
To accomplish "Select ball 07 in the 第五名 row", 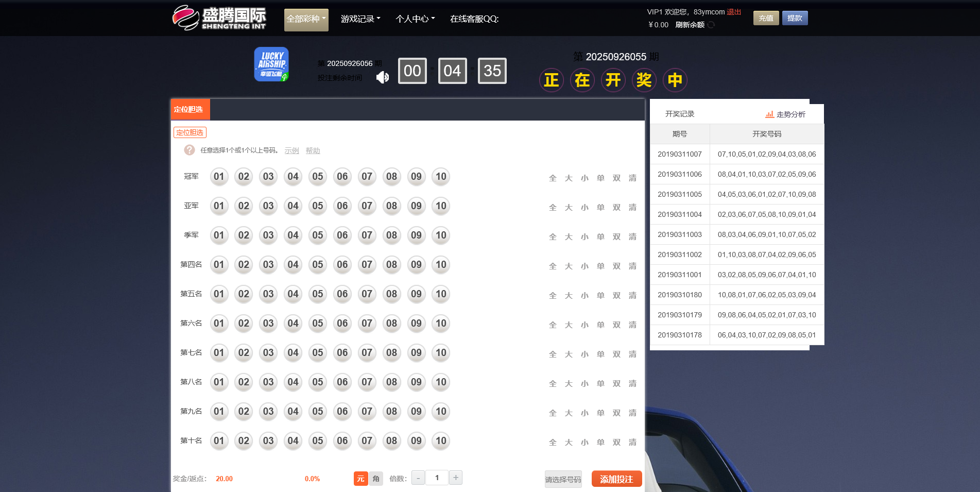I will coord(367,294).
